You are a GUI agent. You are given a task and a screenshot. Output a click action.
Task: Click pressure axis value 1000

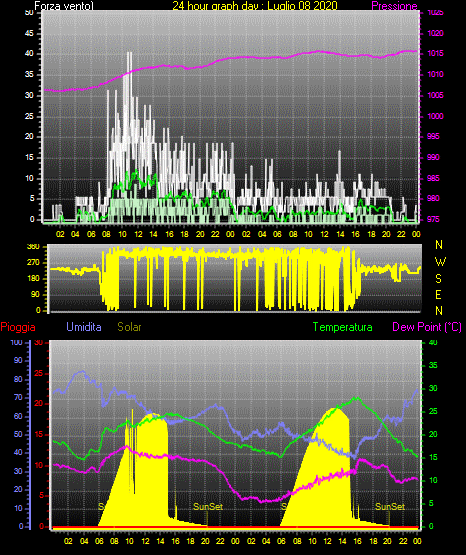pos(435,116)
